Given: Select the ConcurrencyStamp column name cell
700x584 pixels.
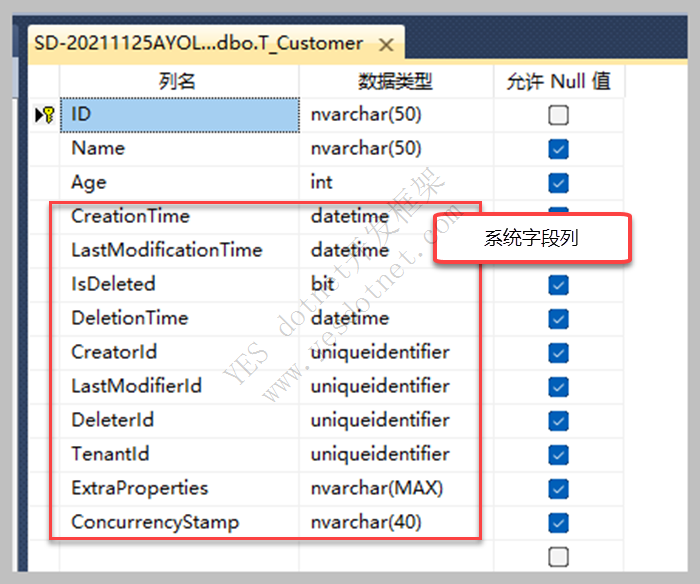Looking at the screenshot, I should point(179,522).
